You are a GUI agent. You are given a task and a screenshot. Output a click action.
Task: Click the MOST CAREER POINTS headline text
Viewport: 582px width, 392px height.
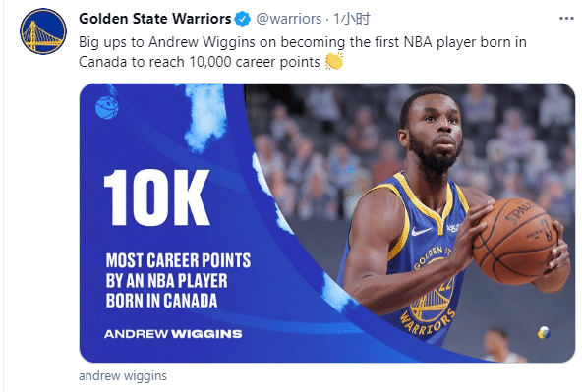[x=179, y=260]
